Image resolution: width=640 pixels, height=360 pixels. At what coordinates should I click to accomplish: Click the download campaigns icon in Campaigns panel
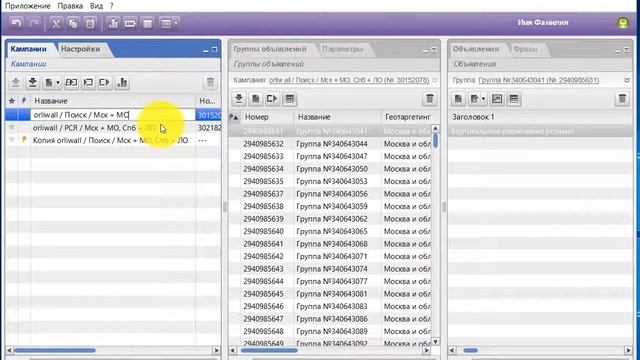[33, 82]
